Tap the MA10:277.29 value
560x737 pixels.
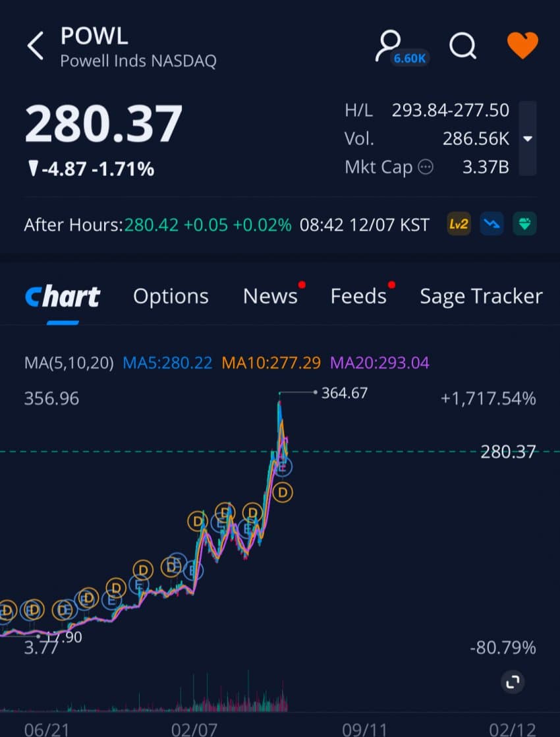(271, 363)
